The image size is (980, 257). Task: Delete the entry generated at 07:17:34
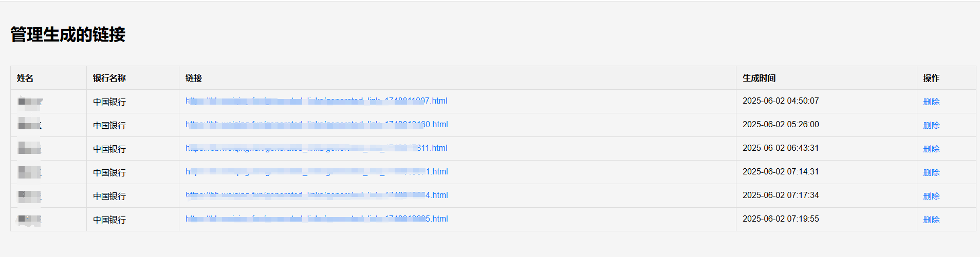click(931, 196)
